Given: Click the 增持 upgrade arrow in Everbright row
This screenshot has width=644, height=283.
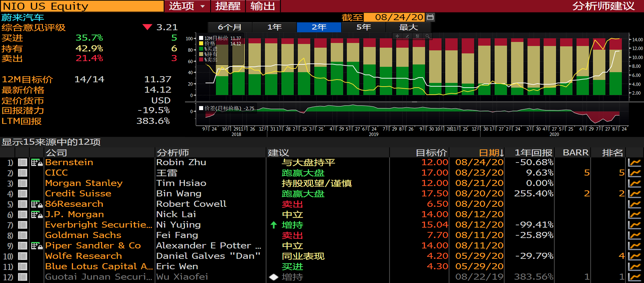Looking at the screenshot, I should pyautogui.click(x=274, y=225).
